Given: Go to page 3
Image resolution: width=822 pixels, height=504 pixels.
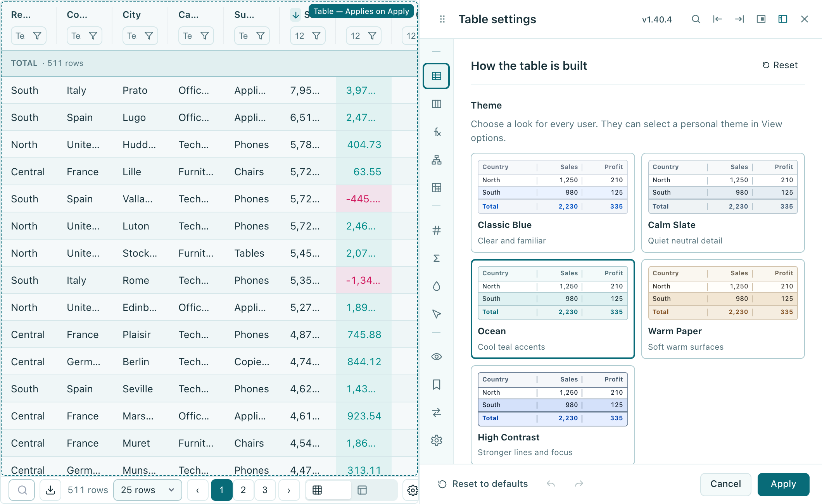Looking at the screenshot, I should pyautogui.click(x=265, y=490).
